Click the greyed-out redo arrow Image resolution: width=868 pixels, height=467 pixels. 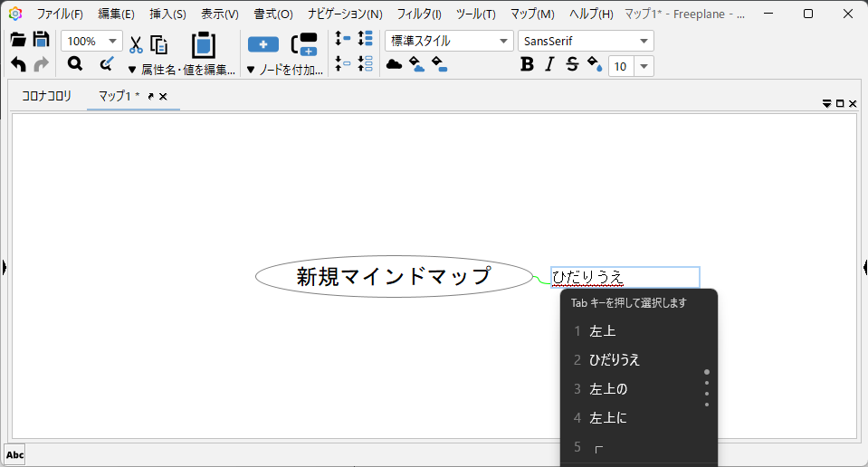click(x=42, y=64)
